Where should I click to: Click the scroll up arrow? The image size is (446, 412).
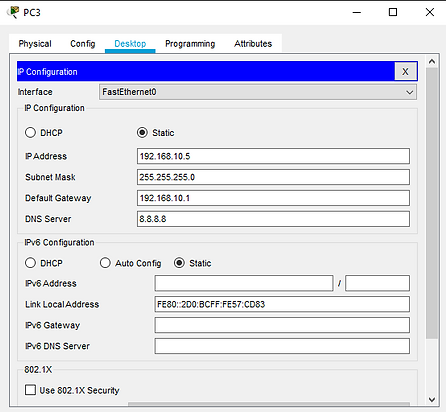pos(432,62)
